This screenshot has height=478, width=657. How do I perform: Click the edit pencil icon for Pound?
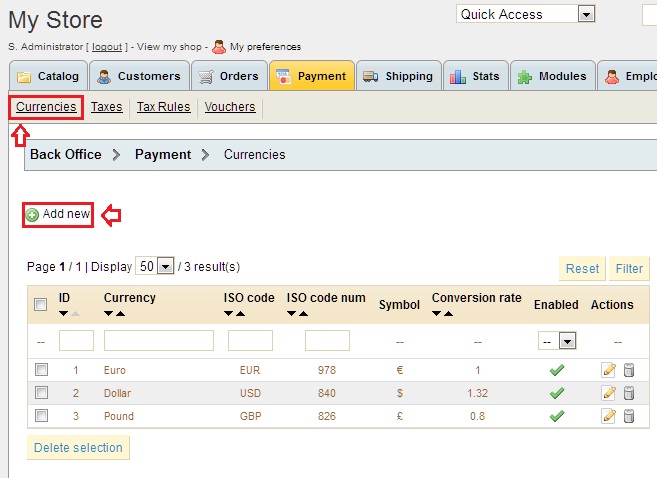(608, 416)
